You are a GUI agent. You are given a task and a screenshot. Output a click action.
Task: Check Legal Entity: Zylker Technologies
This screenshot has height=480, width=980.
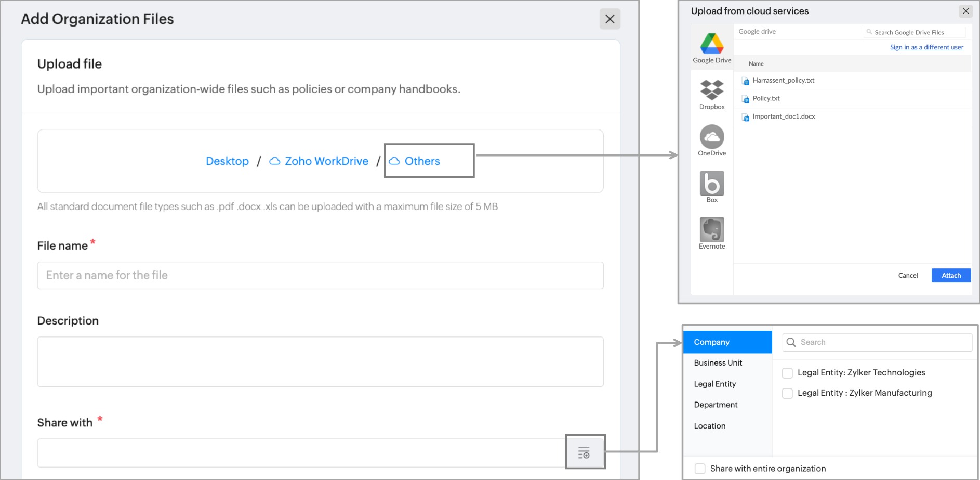788,373
